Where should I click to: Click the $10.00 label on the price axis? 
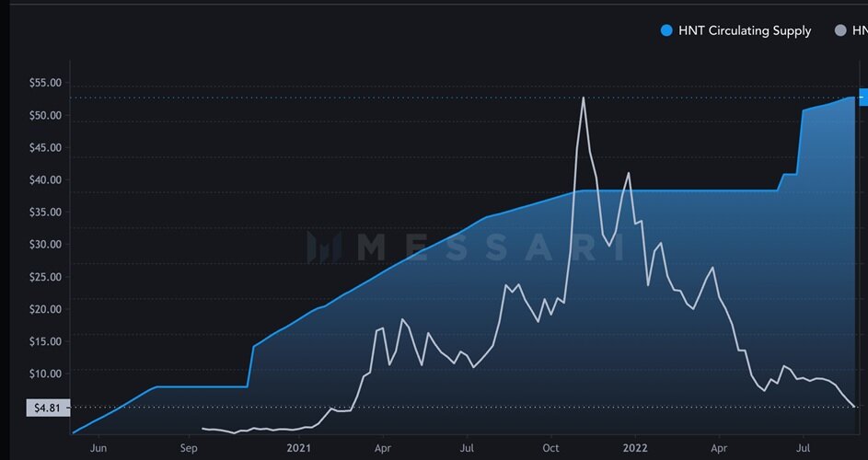tap(45, 374)
